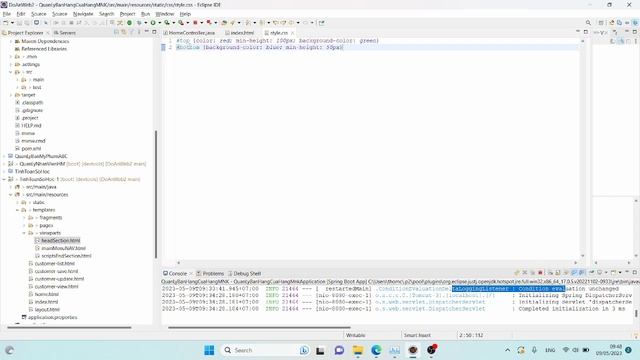Open the Run button dropdown arrow

coord(160,23)
